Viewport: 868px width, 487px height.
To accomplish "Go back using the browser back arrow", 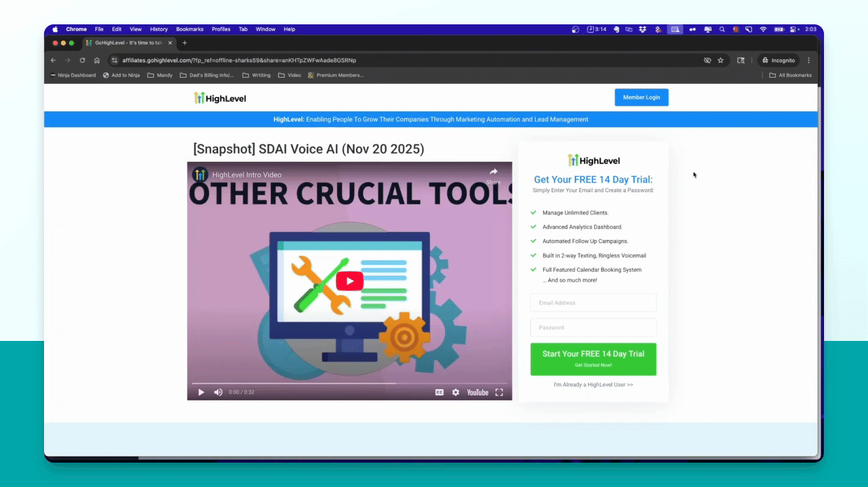I will (53, 60).
